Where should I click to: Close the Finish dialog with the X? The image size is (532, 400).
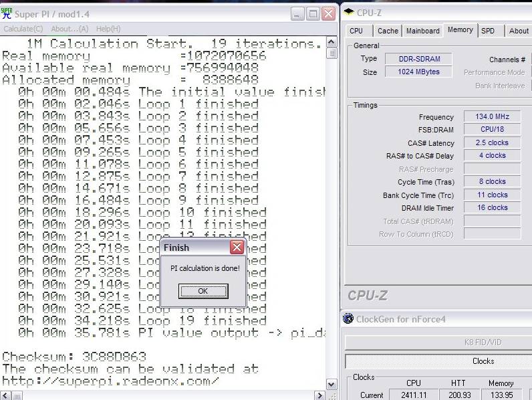pos(237,247)
